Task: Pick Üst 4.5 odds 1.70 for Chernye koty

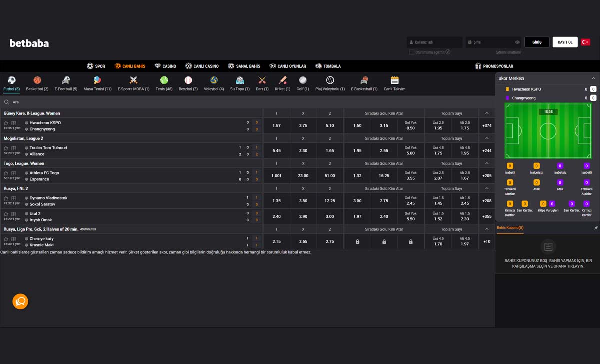Action: click(438, 242)
